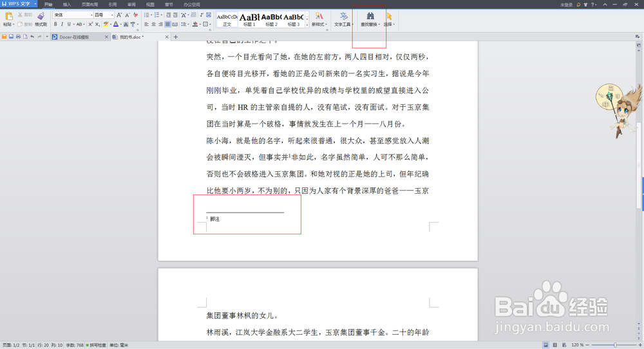Toggle italic formatting
The width and height of the screenshot is (644, 349).
62,24
